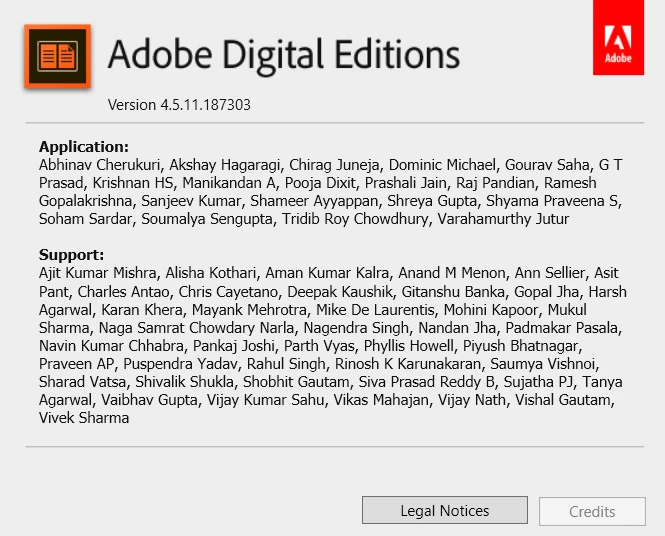Click the name Shivalik Shukla
The width and height of the screenshot is (665, 536).
click(184, 382)
